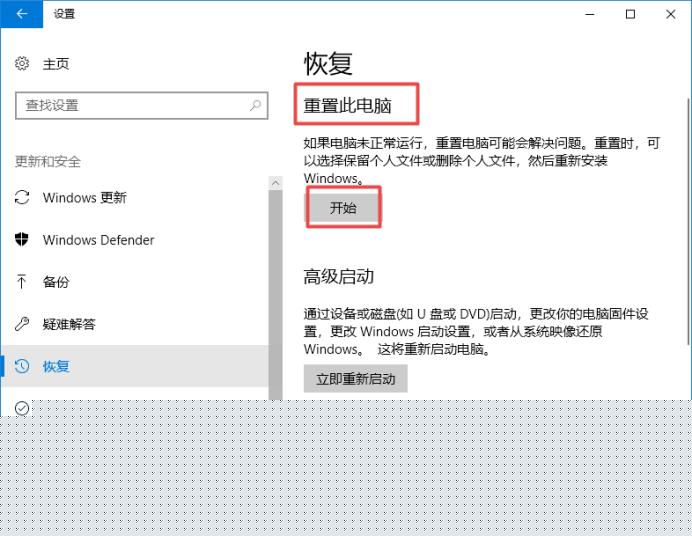Maximize the settings window
Viewport: 692px width, 536px height.
coord(630,14)
